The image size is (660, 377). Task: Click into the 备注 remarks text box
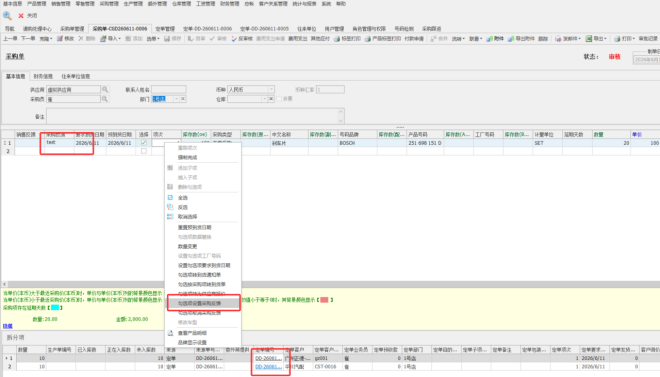click(195, 116)
